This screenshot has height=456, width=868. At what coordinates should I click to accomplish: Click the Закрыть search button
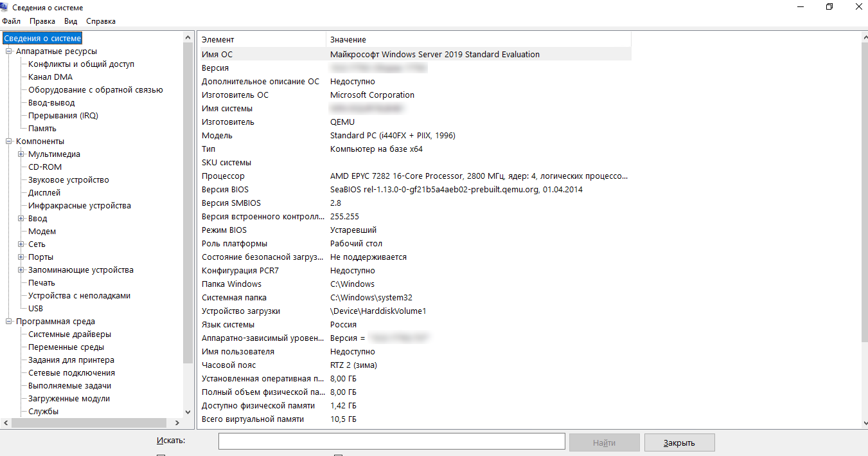pyautogui.click(x=679, y=442)
